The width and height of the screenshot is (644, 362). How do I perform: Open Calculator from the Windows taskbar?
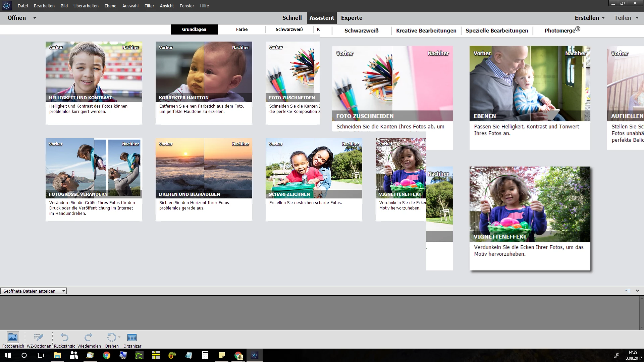coord(205,355)
